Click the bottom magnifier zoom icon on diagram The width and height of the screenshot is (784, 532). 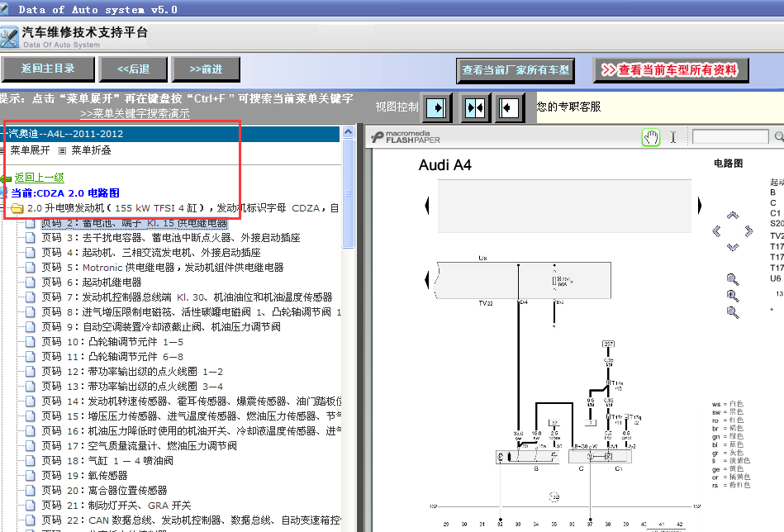pyautogui.click(x=733, y=312)
